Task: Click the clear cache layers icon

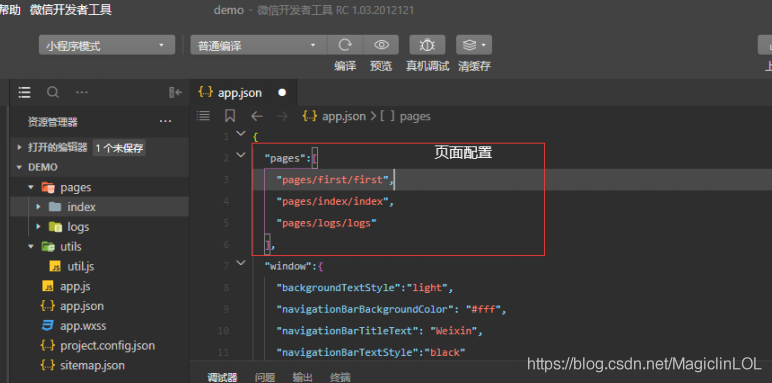Action: coord(474,45)
